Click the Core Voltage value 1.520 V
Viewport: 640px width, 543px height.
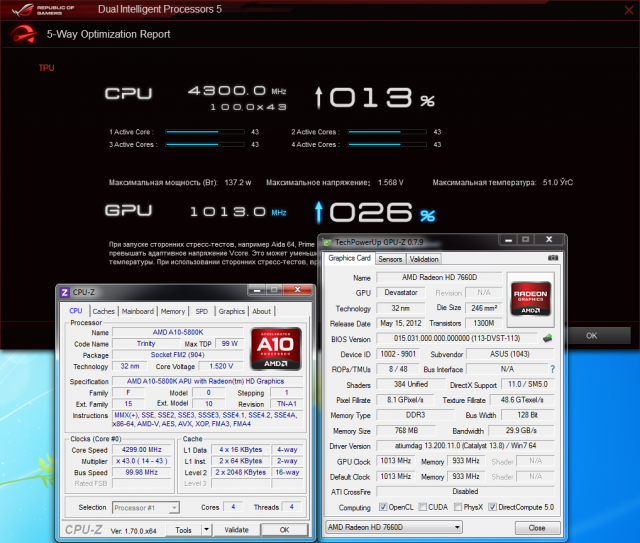[221, 366]
